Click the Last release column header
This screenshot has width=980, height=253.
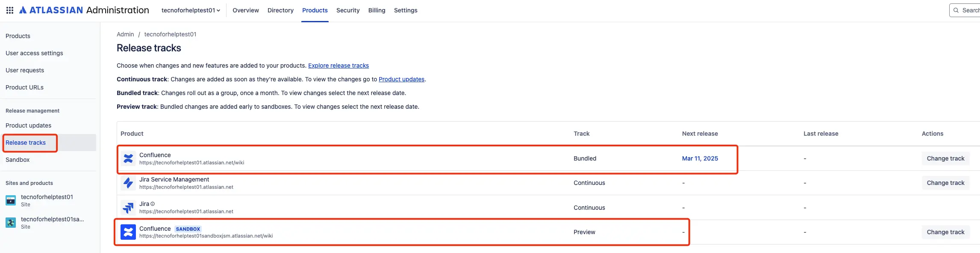pos(821,134)
